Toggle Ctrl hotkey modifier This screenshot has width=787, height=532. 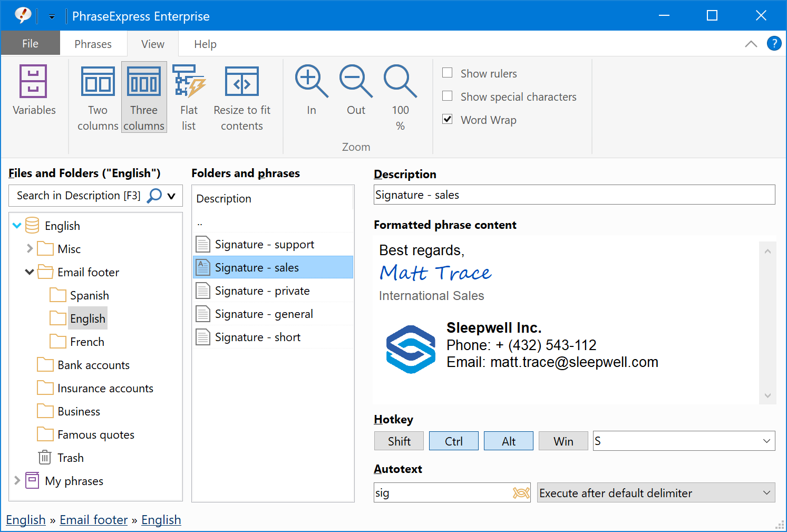click(454, 441)
